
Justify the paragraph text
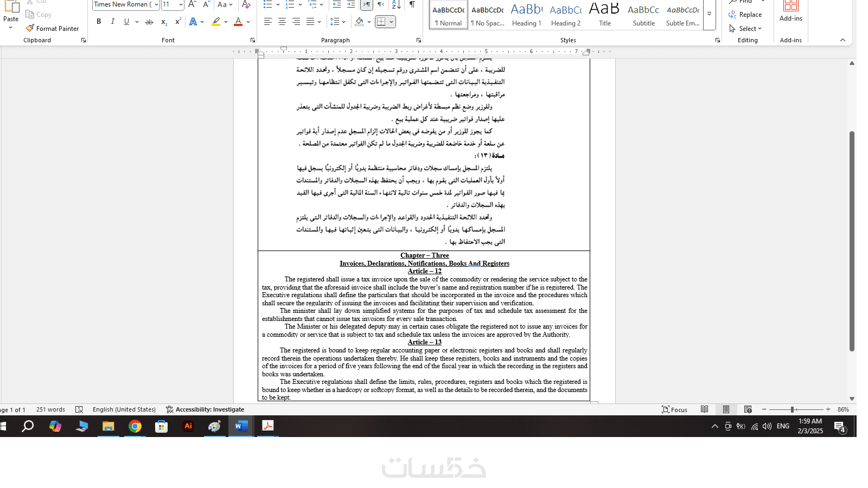(310, 22)
